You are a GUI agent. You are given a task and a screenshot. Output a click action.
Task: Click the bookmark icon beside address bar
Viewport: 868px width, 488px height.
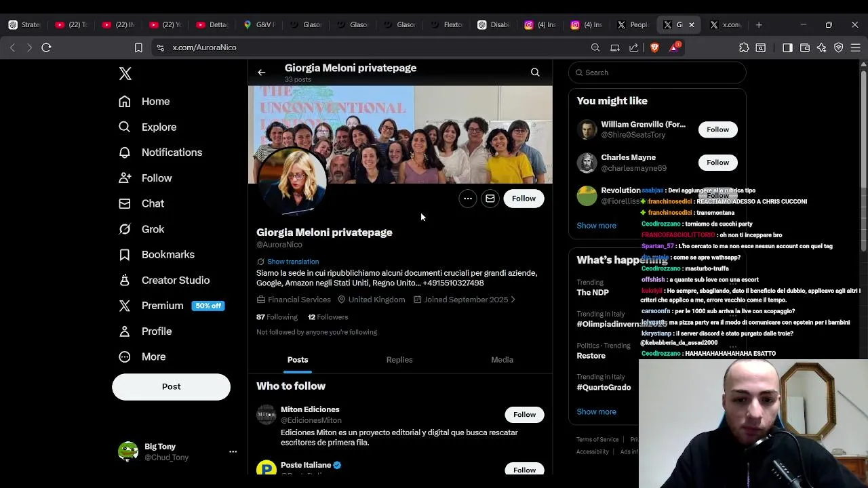(138, 47)
